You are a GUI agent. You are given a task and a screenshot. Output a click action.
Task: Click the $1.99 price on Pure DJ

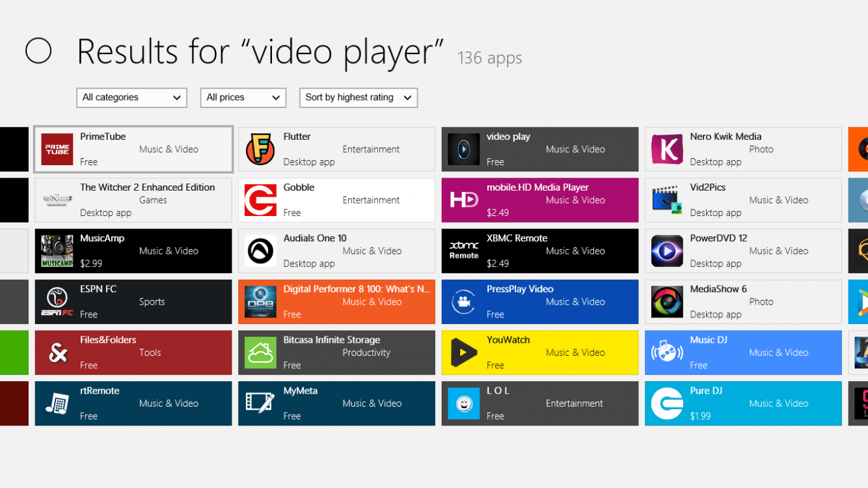click(701, 416)
